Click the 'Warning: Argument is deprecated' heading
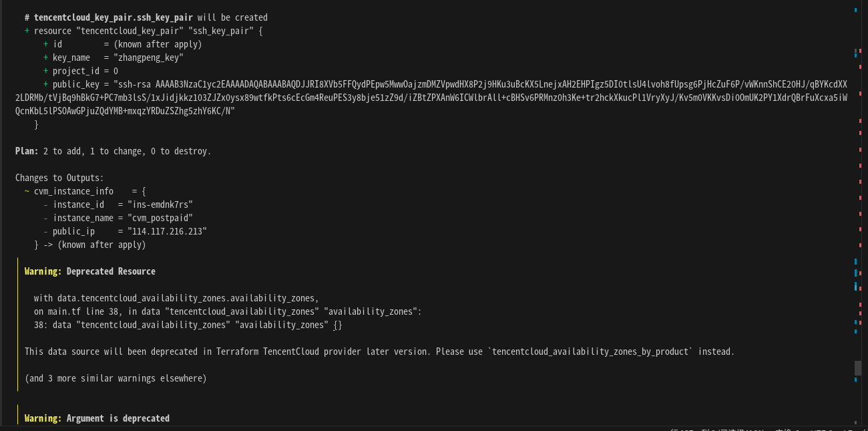Screen dimensions: 868x431 97,418
